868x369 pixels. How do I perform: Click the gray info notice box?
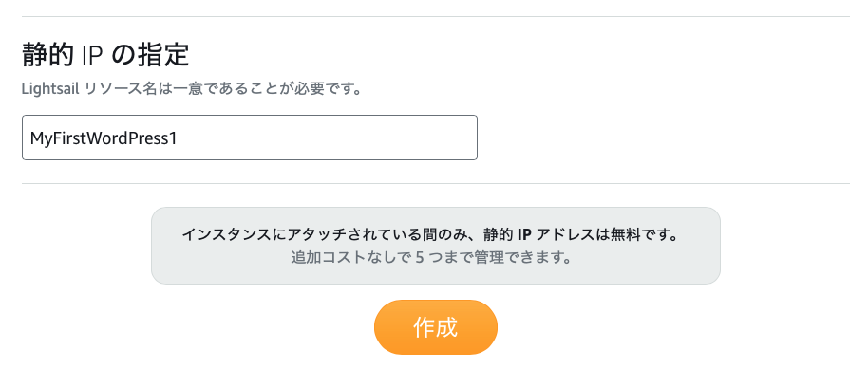pyautogui.click(x=436, y=246)
